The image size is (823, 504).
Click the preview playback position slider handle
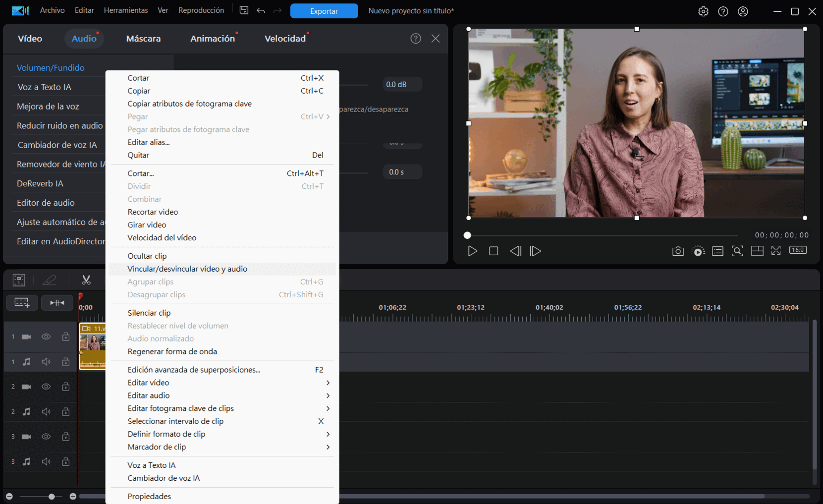[467, 235]
